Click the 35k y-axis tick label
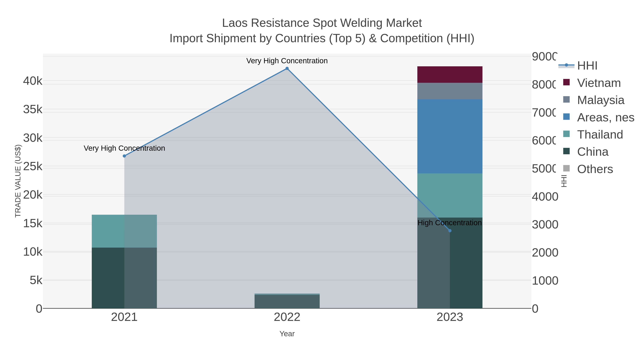 (33, 109)
